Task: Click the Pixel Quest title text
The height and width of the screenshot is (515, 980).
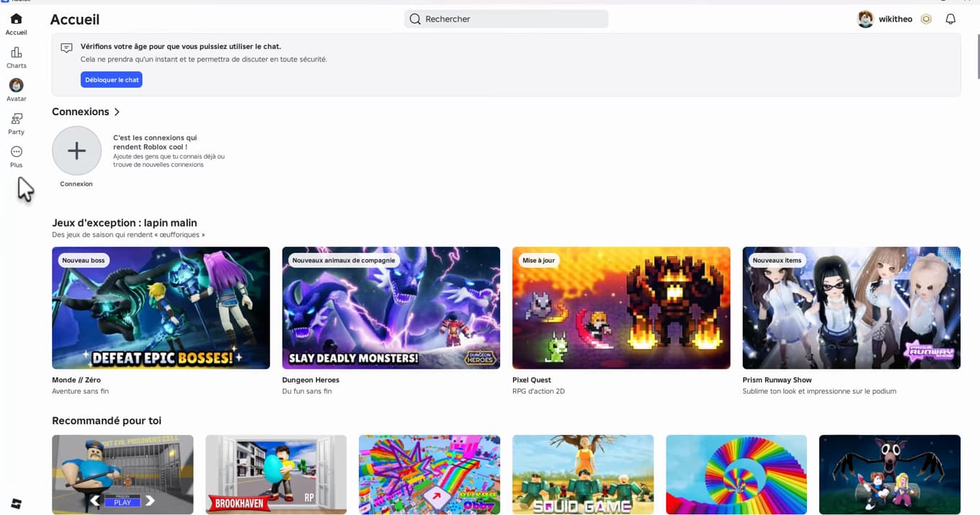Action: 531,380
